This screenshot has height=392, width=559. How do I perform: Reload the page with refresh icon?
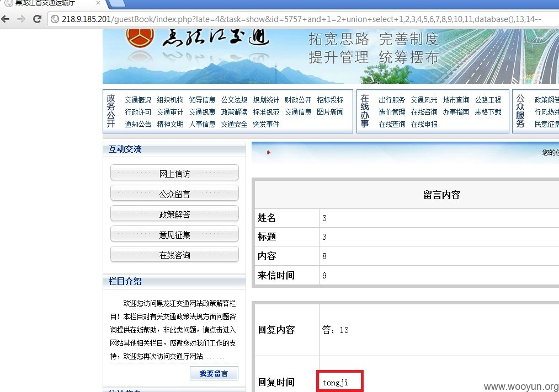click(37, 19)
